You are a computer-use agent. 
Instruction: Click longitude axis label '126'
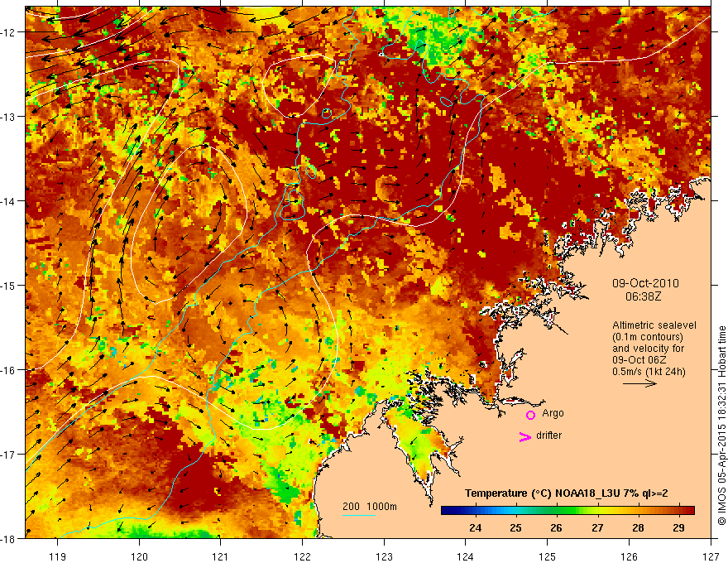tap(629, 556)
